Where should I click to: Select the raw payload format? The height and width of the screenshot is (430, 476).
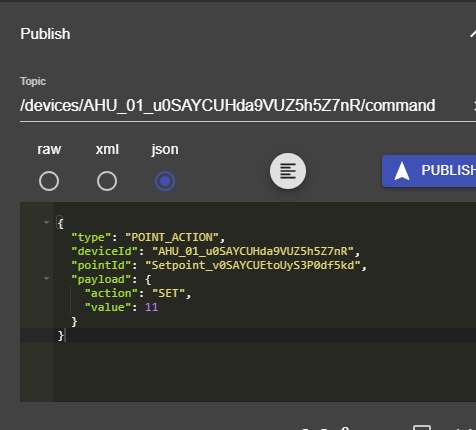pyautogui.click(x=49, y=181)
